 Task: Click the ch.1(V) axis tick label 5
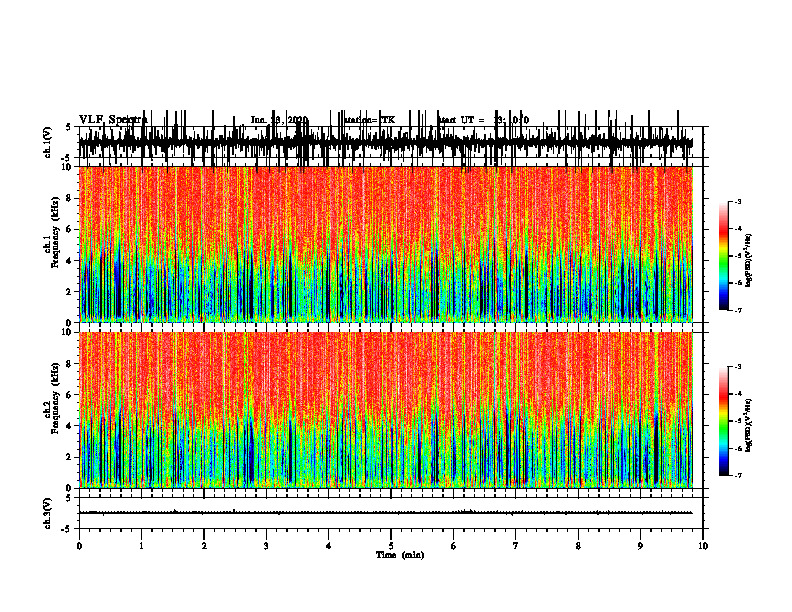[68, 128]
